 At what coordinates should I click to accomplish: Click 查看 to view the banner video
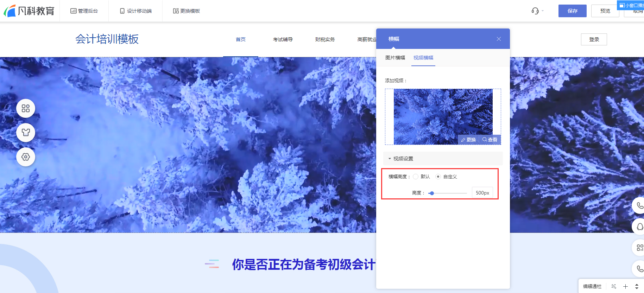490,140
